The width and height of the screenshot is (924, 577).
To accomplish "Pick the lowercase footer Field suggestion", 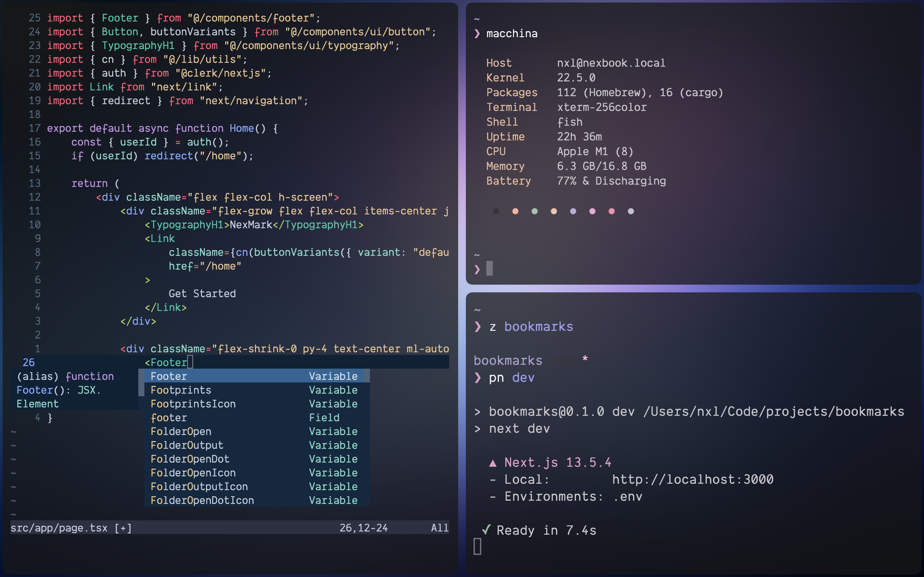I will [169, 417].
